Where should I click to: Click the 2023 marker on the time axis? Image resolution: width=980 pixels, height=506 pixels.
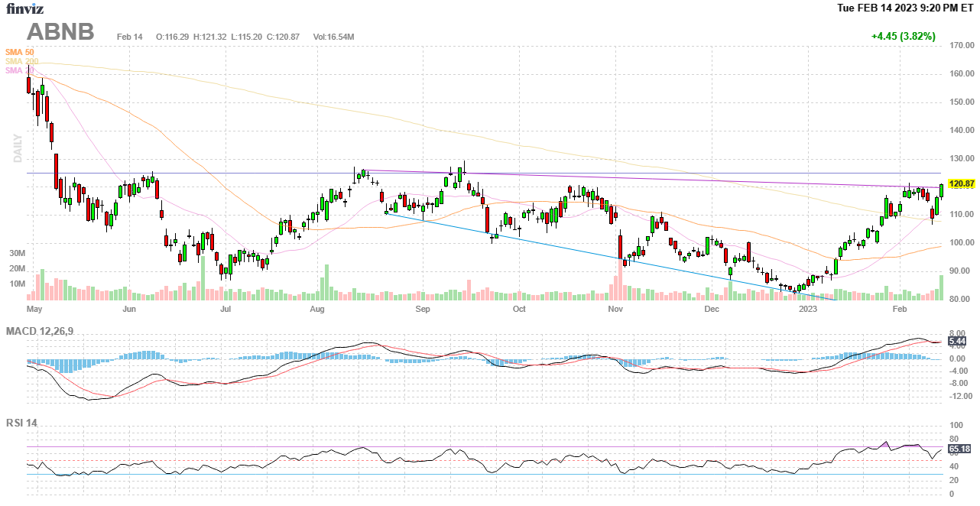point(808,310)
